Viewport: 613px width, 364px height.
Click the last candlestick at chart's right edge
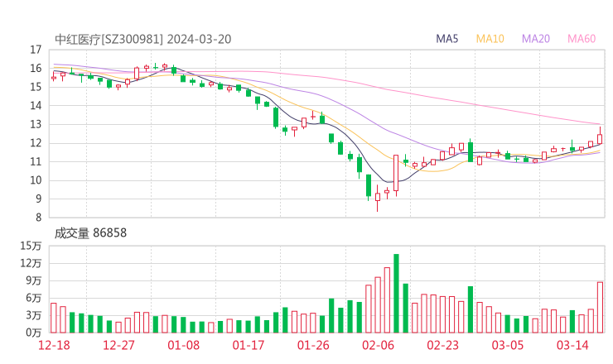pyautogui.click(x=600, y=136)
